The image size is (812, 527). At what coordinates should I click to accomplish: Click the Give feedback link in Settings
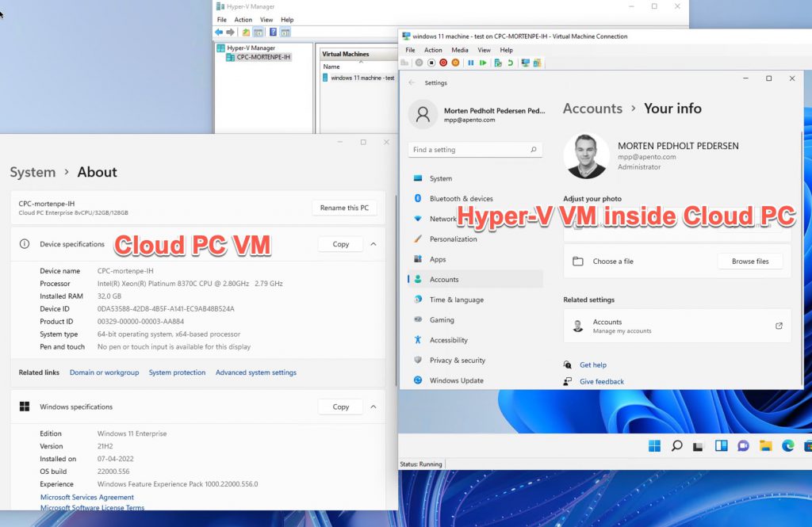[x=602, y=381]
